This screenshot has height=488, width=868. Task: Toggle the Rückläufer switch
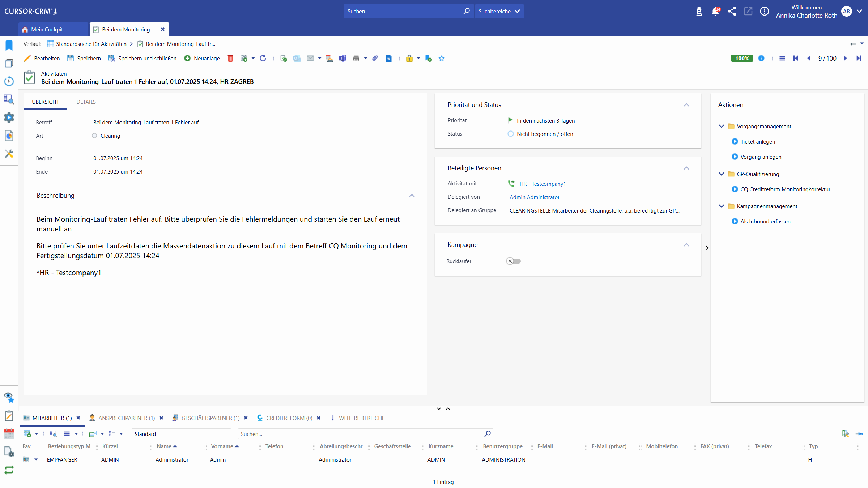pyautogui.click(x=513, y=261)
